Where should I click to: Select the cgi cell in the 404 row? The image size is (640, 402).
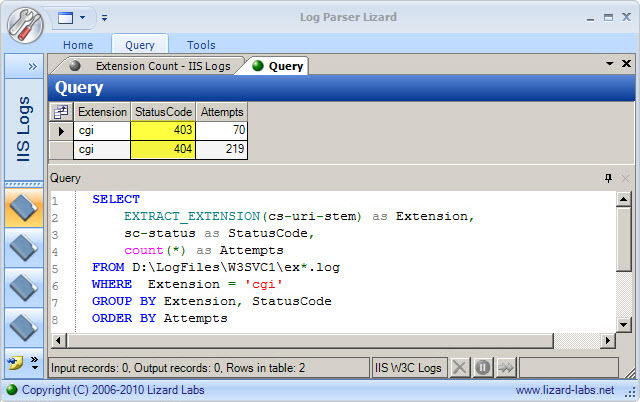click(x=102, y=150)
